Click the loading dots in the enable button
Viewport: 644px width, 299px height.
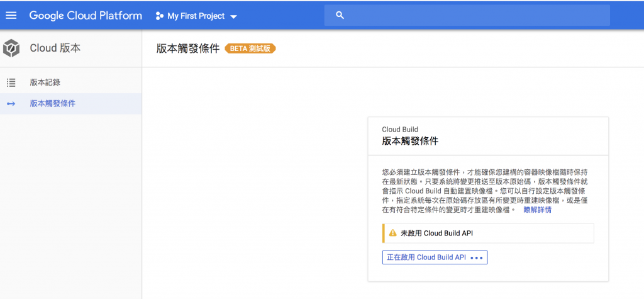coord(477,258)
